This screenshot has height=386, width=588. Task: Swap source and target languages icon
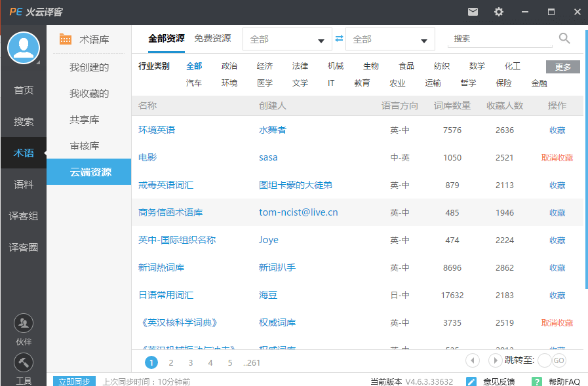pyautogui.click(x=339, y=39)
